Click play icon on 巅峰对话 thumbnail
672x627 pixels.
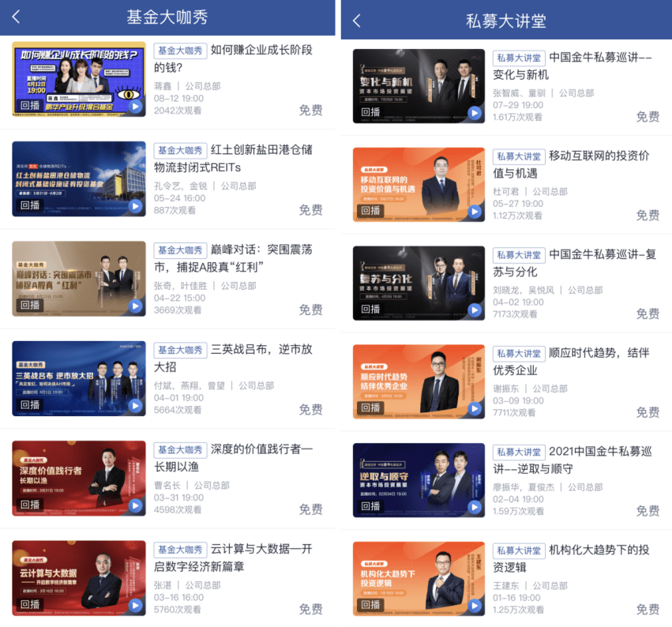tap(136, 306)
